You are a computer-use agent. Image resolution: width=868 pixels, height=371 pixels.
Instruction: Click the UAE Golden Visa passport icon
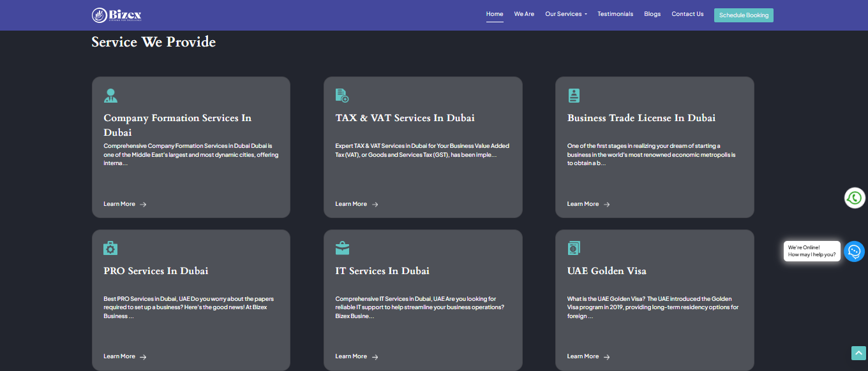(x=574, y=247)
